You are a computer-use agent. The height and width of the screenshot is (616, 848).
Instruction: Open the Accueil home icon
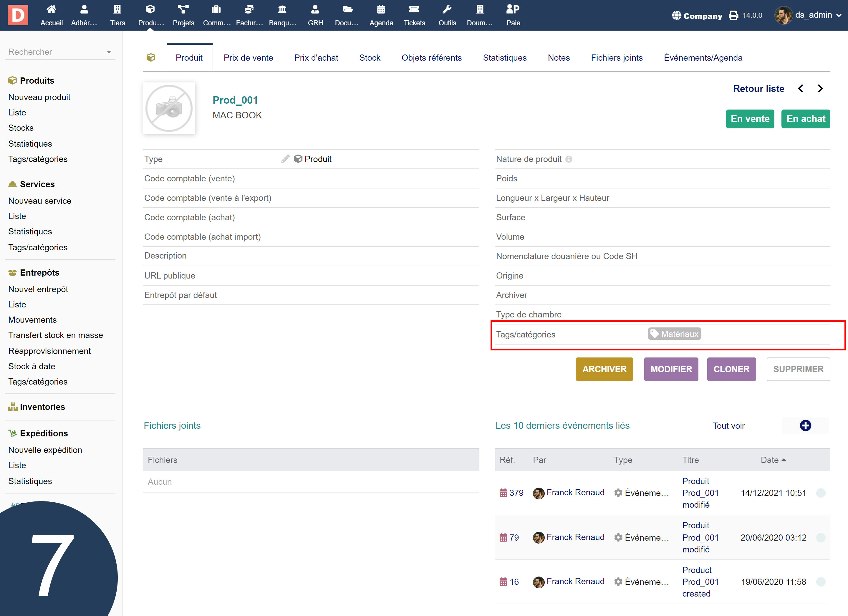[x=51, y=9]
